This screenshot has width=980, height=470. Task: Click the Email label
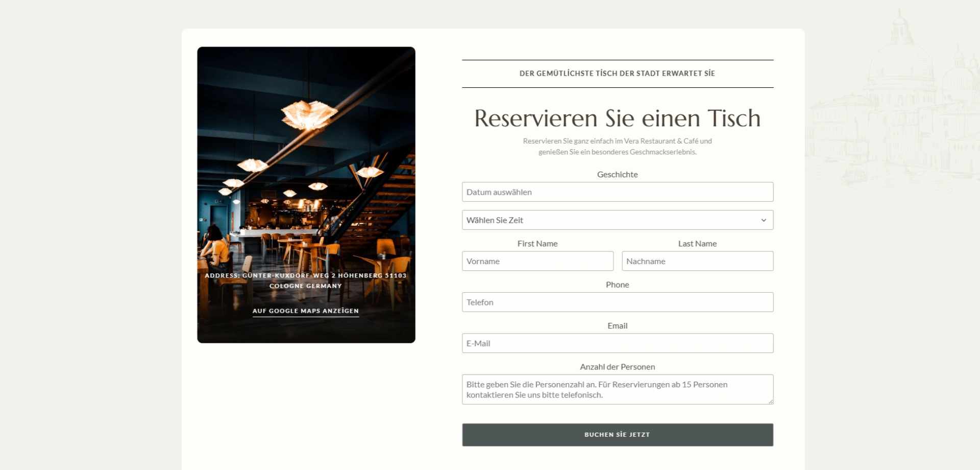click(617, 326)
